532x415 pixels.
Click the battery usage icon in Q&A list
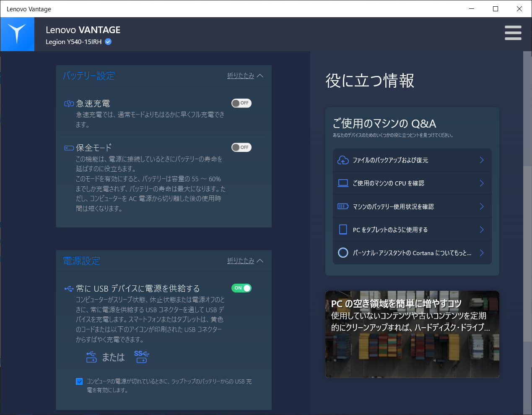point(343,206)
